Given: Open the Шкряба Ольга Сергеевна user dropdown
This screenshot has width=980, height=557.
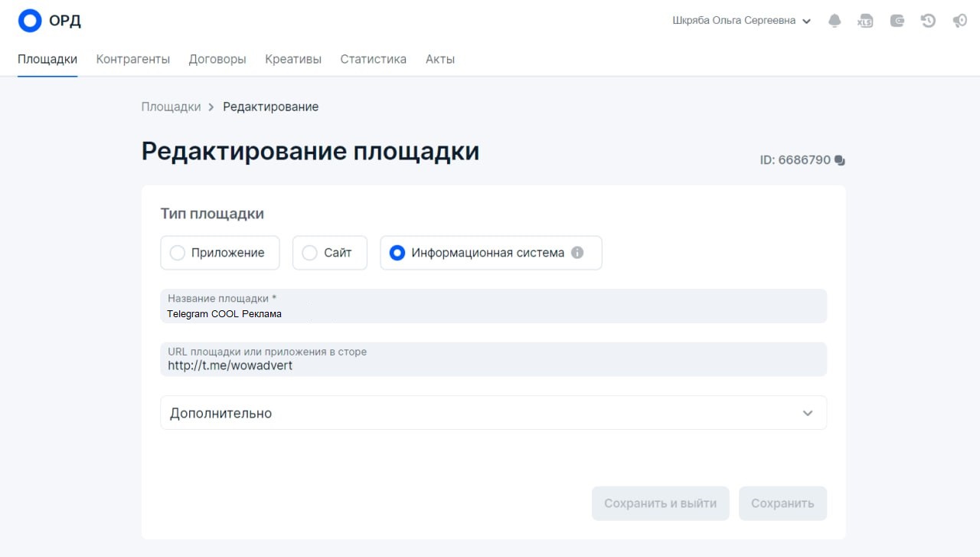Looking at the screenshot, I should click(x=741, y=21).
